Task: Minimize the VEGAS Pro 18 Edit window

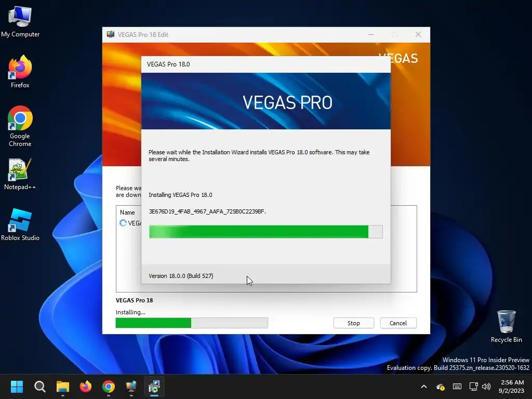Action: pos(371,34)
